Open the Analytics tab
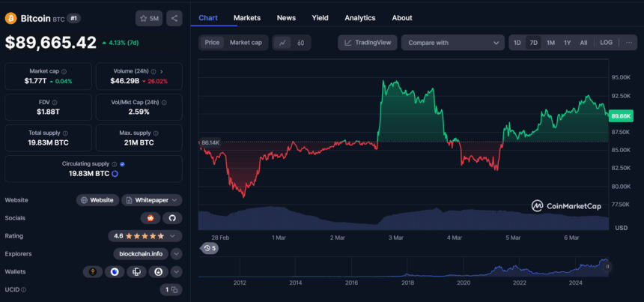This screenshot has width=644, height=302. click(359, 18)
